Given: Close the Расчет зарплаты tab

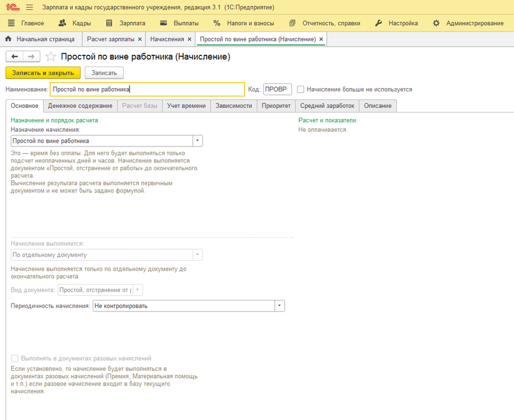Looking at the screenshot, I should (140, 39).
